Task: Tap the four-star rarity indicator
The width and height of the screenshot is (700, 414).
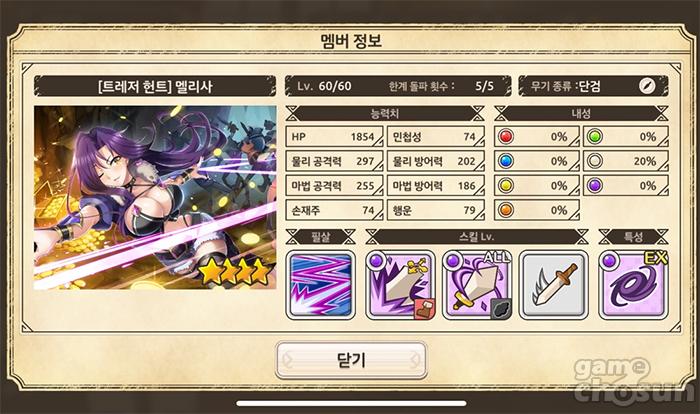Action: pos(235,272)
